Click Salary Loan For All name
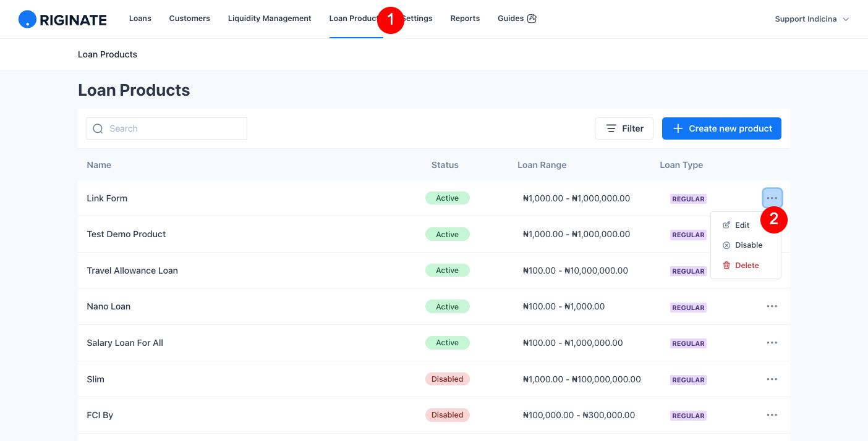This screenshot has height=441, width=868. coord(125,343)
